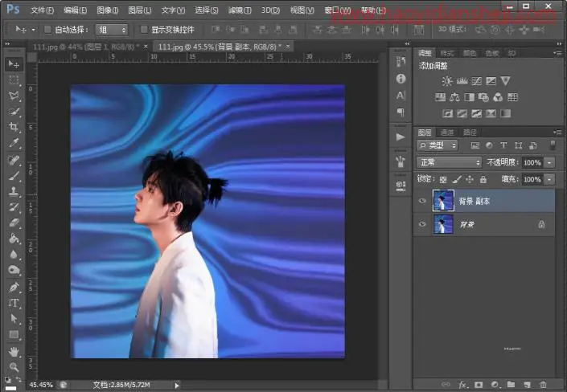Select the Rectangle shape tool

14,334
